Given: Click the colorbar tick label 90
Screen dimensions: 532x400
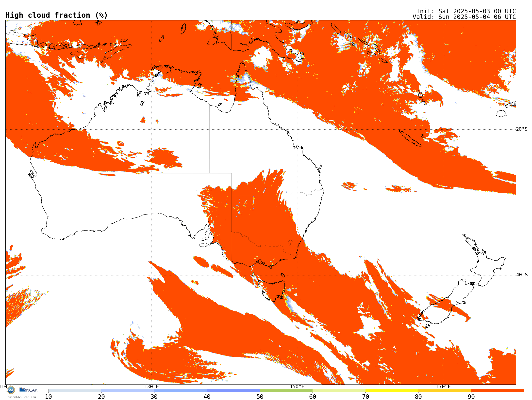Looking at the screenshot, I should point(471,397).
